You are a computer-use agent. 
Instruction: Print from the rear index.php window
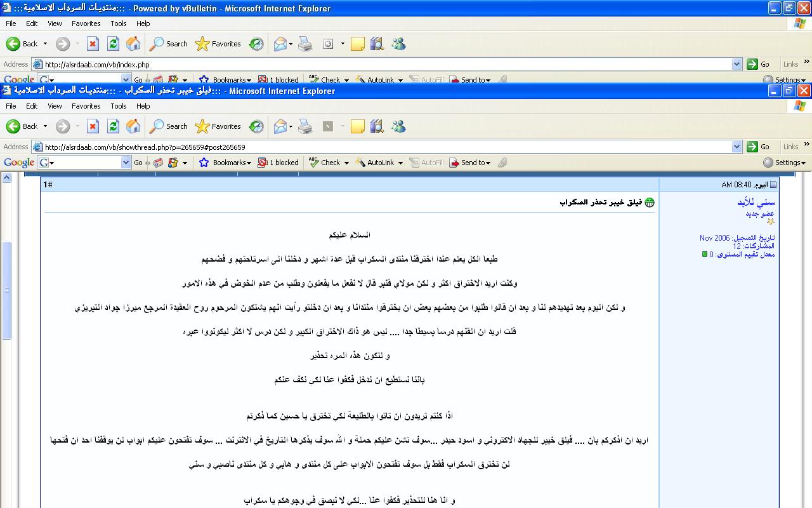[305, 44]
